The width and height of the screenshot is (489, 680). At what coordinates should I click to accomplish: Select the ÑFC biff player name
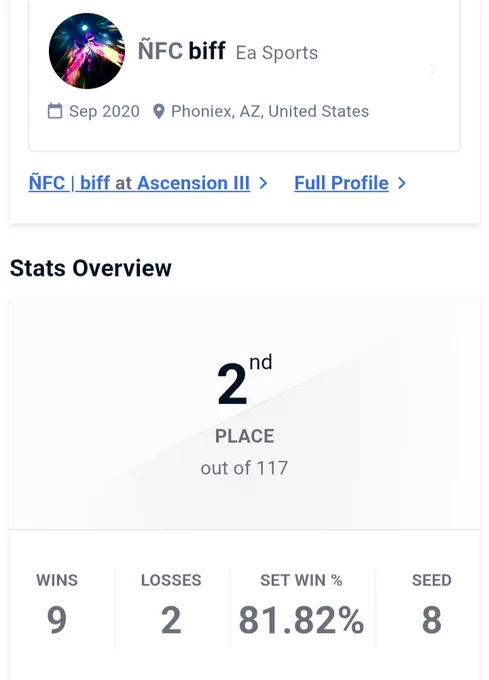[x=182, y=50]
